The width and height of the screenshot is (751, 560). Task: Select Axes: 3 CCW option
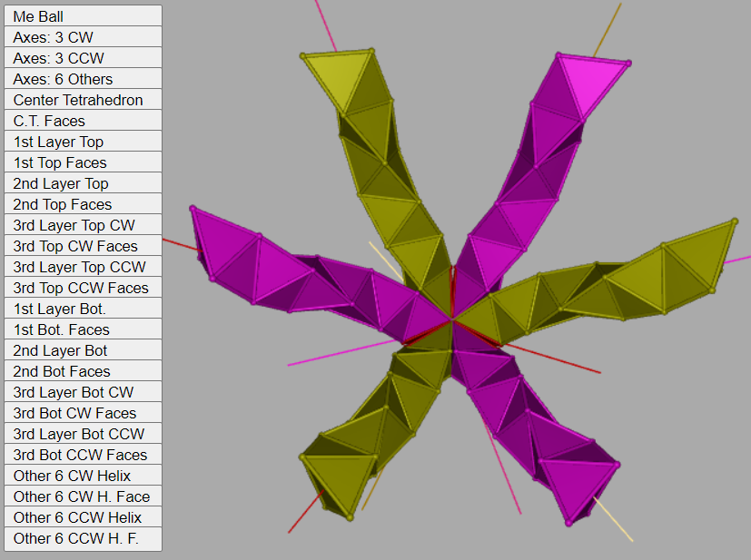coord(83,58)
